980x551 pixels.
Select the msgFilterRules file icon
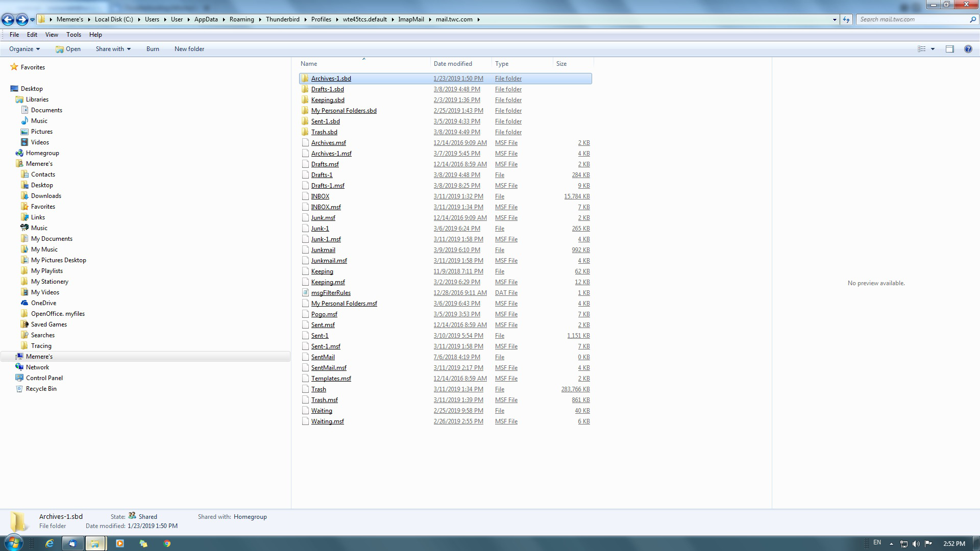(305, 293)
